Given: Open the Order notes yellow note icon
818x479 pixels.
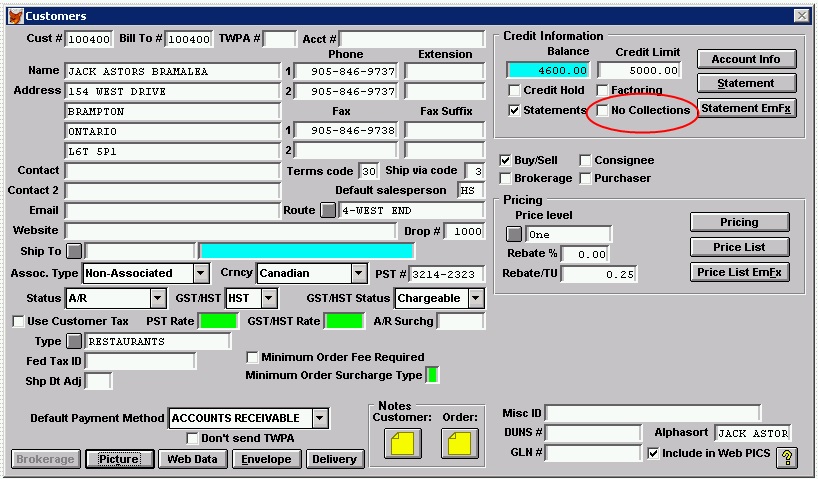Looking at the screenshot, I should click(x=460, y=444).
